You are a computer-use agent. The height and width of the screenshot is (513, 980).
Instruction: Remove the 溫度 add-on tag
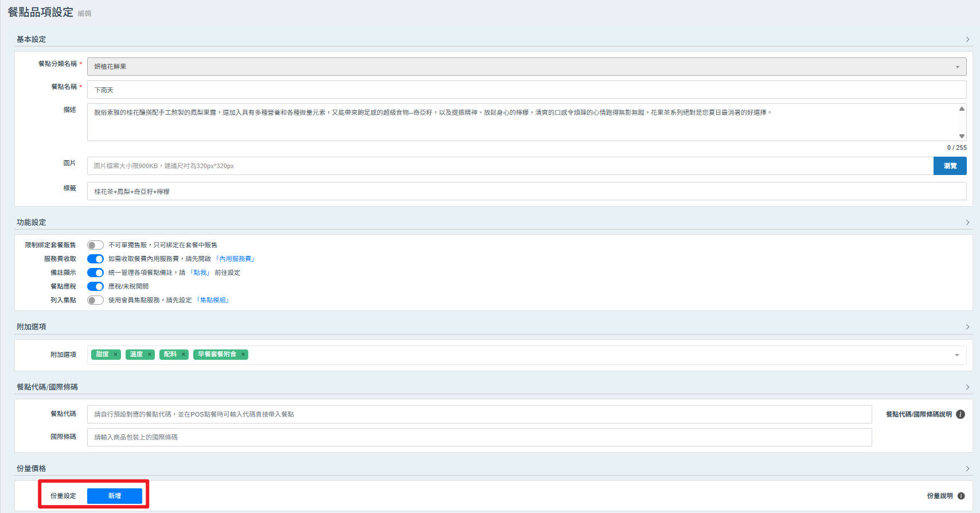pos(150,355)
